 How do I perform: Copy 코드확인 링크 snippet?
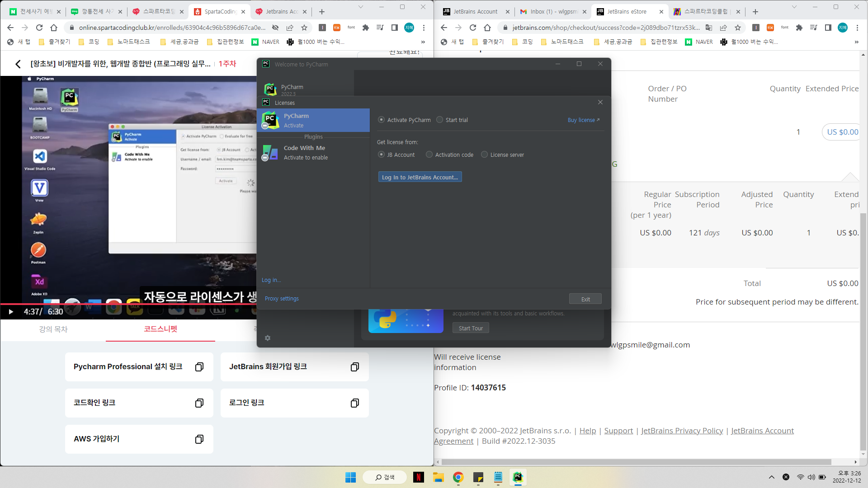199,403
